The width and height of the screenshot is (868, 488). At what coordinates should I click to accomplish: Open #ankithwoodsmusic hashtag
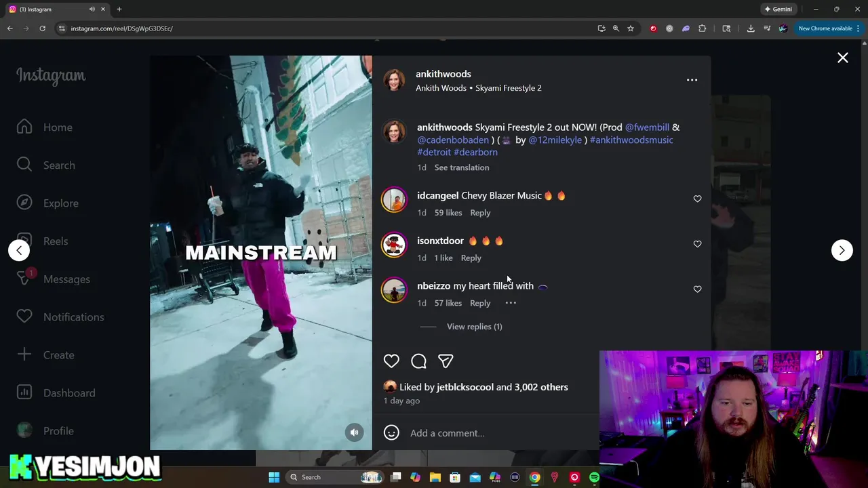631,140
